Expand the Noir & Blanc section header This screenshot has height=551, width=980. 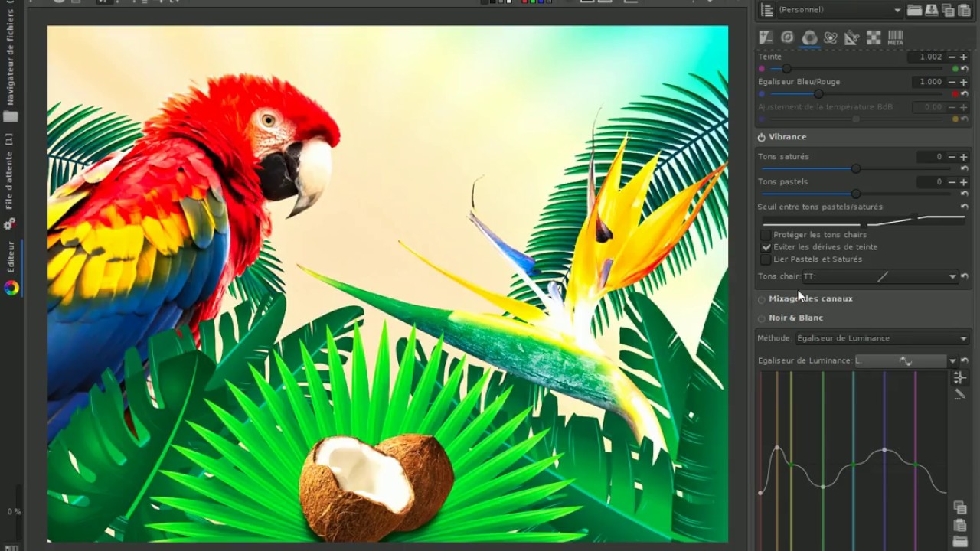click(x=796, y=318)
